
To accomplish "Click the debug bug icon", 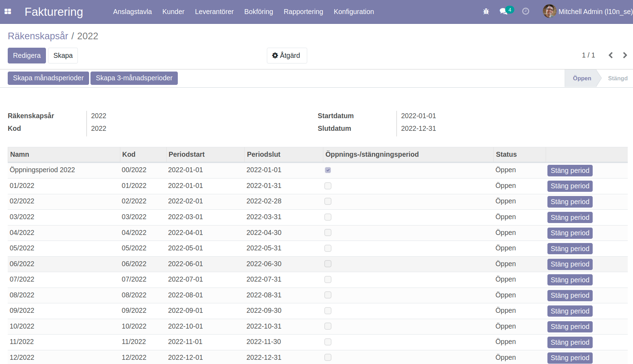I will click(486, 12).
